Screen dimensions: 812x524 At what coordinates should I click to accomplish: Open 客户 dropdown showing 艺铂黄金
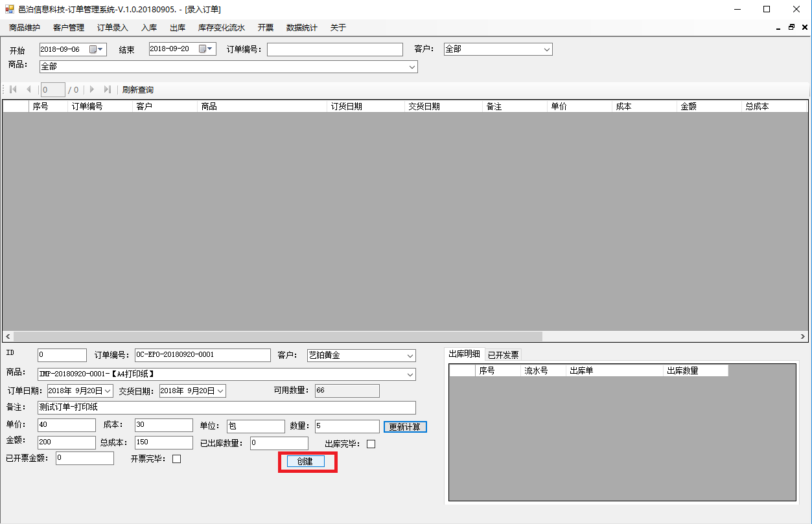click(410, 356)
